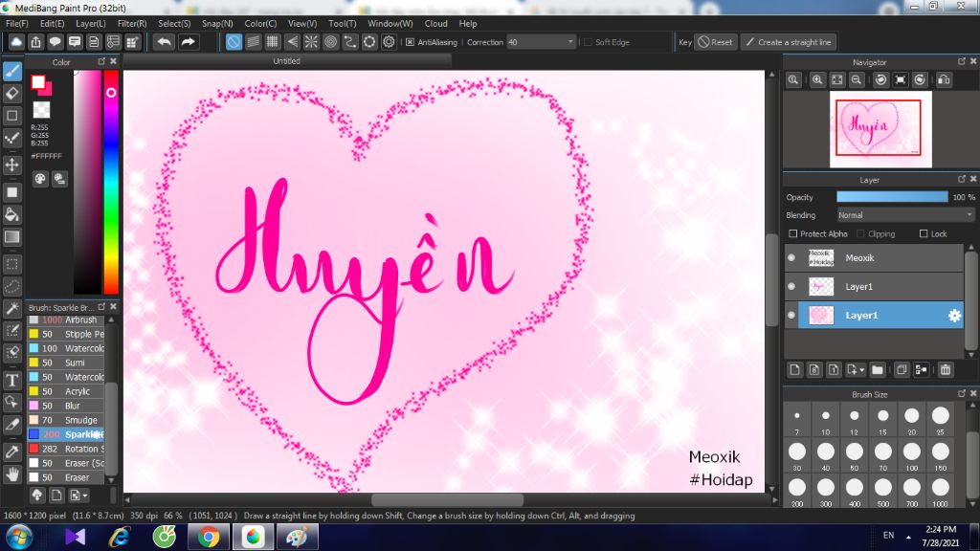The width and height of the screenshot is (980, 551).
Task: Open snap settings gear icon
Action: (x=389, y=42)
